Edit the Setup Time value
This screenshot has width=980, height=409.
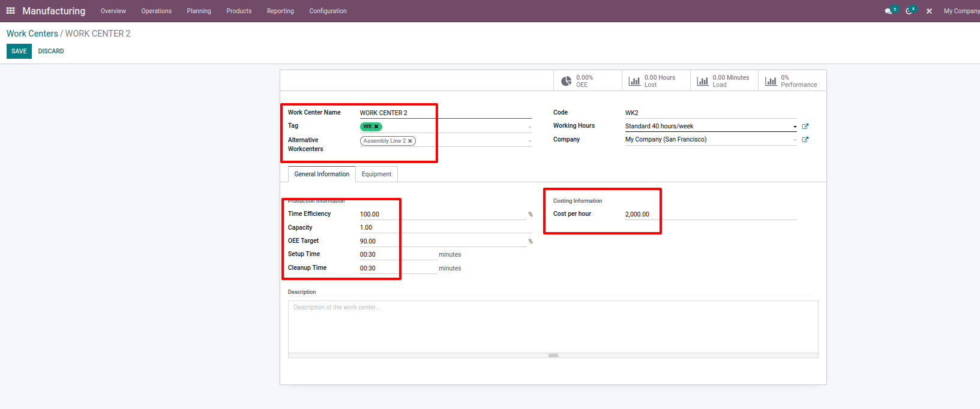(398, 254)
